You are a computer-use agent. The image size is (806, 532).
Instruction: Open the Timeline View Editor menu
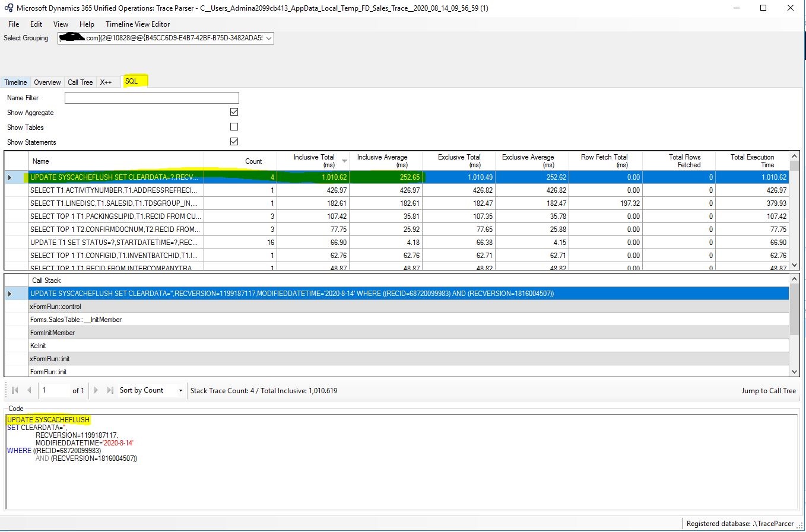point(138,24)
